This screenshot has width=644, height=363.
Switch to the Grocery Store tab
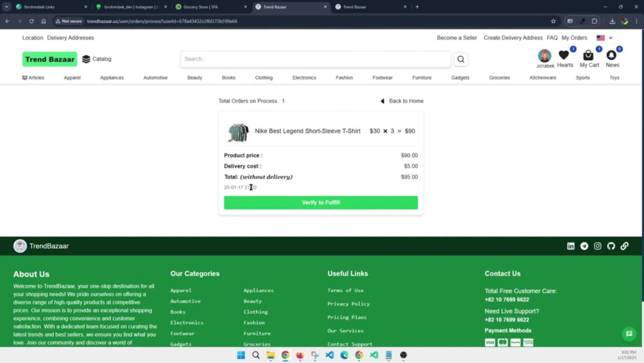point(211,7)
